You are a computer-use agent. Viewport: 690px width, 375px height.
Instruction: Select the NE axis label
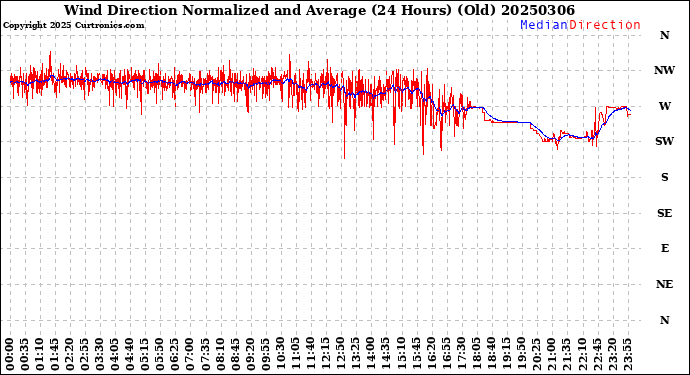[664, 284]
